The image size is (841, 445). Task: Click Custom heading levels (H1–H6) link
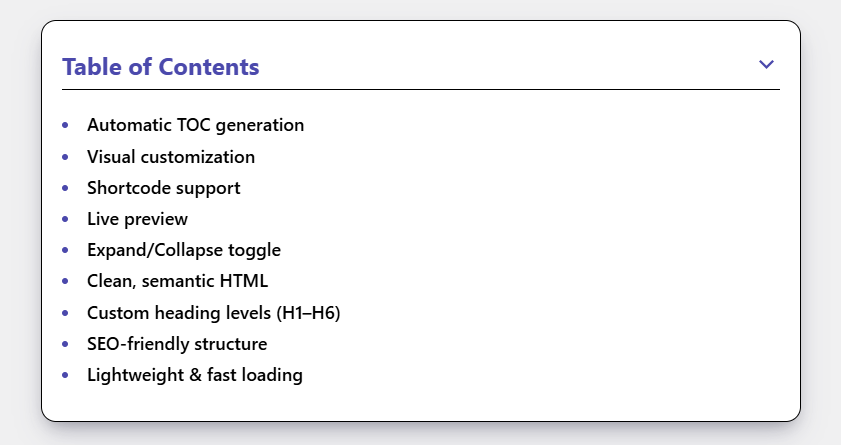pyautogui.click(x=213, y=313)
